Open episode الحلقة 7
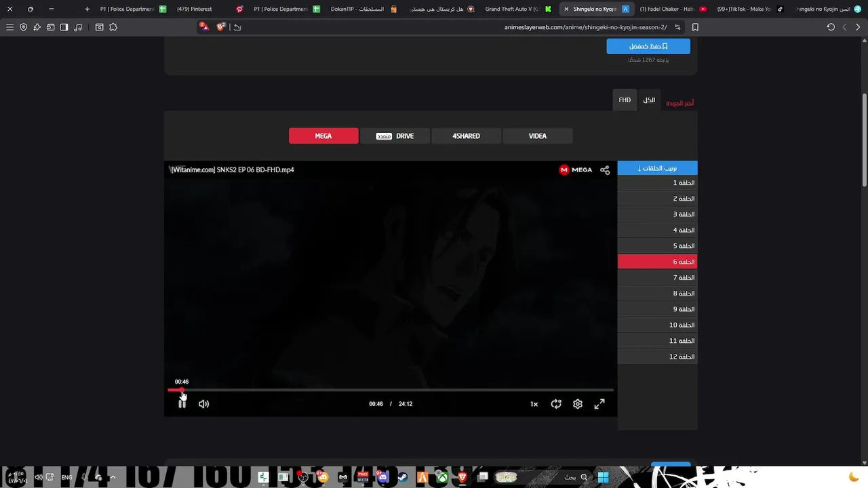This screenshot has height=488, width=868. coord(657,278)
